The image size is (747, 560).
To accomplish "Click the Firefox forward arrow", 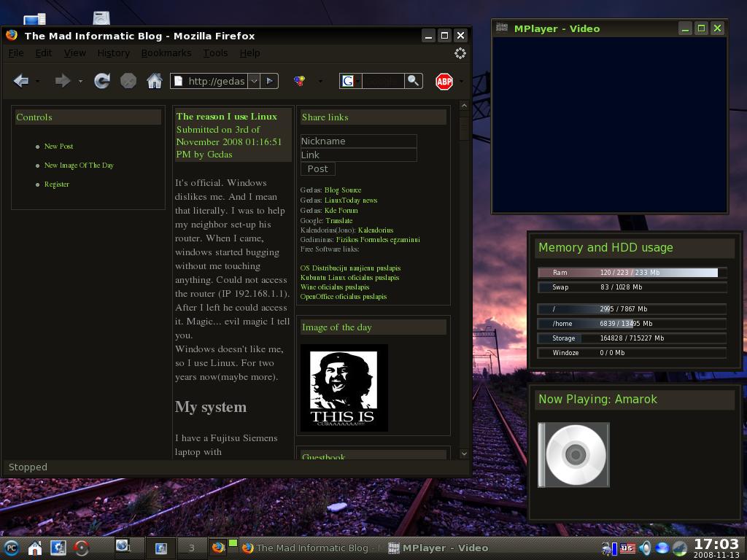I will pos(63,81).
